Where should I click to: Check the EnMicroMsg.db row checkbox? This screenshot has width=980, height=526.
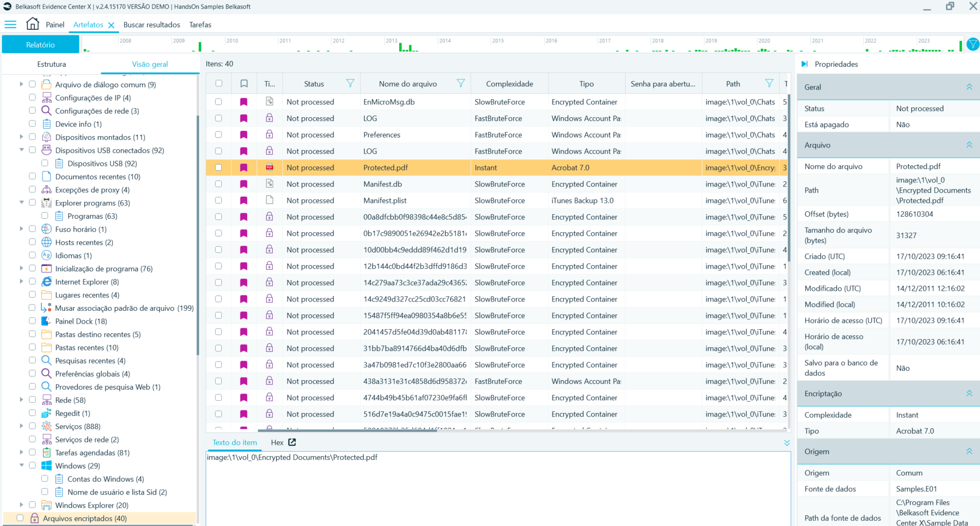point(219,102)
